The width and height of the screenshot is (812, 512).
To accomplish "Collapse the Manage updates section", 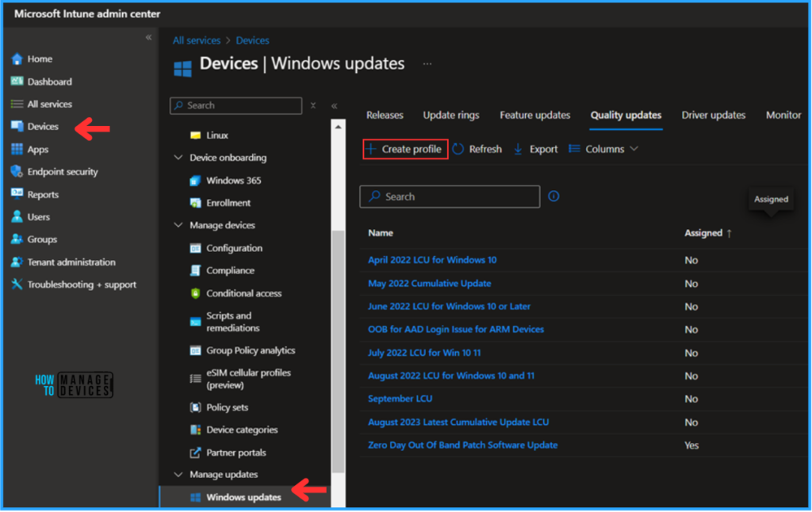I will [x=178, y=474].
